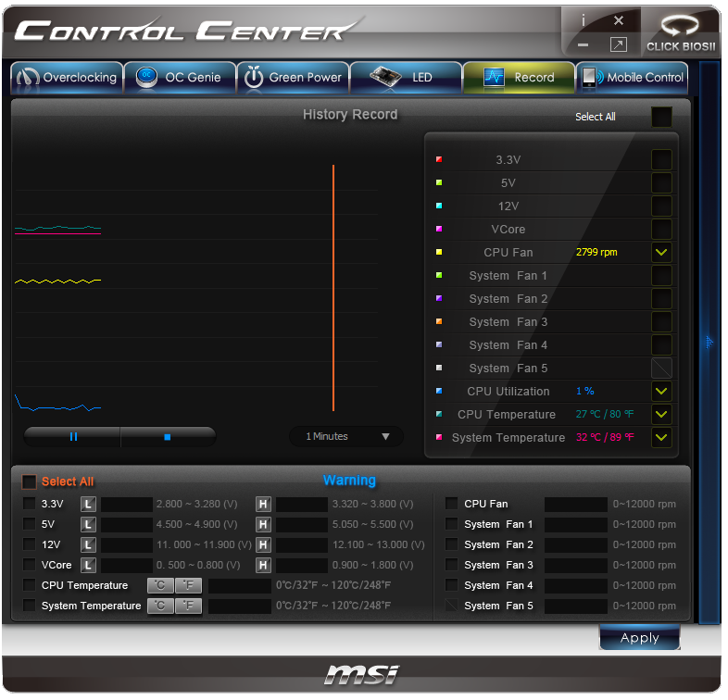
Task: Click the red 3.3V color marker
Action: click(x=439, y=159)
